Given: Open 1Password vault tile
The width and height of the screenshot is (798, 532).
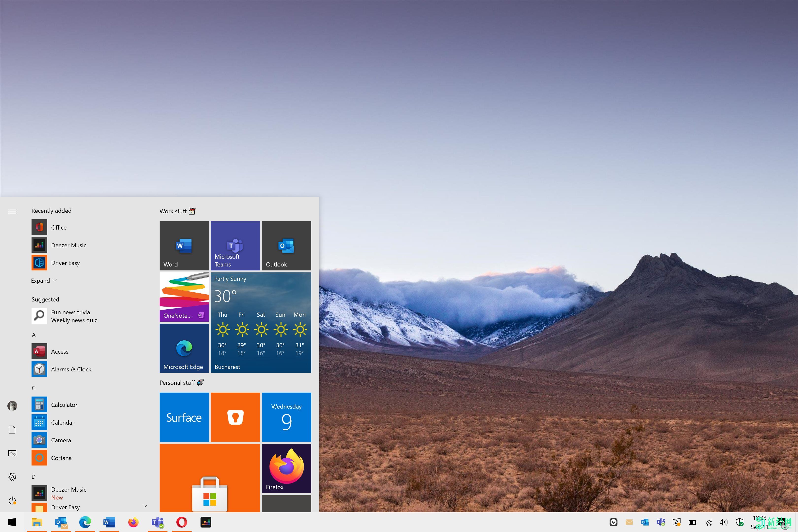Looking at the screenshot, I should (x=236, y=417).
